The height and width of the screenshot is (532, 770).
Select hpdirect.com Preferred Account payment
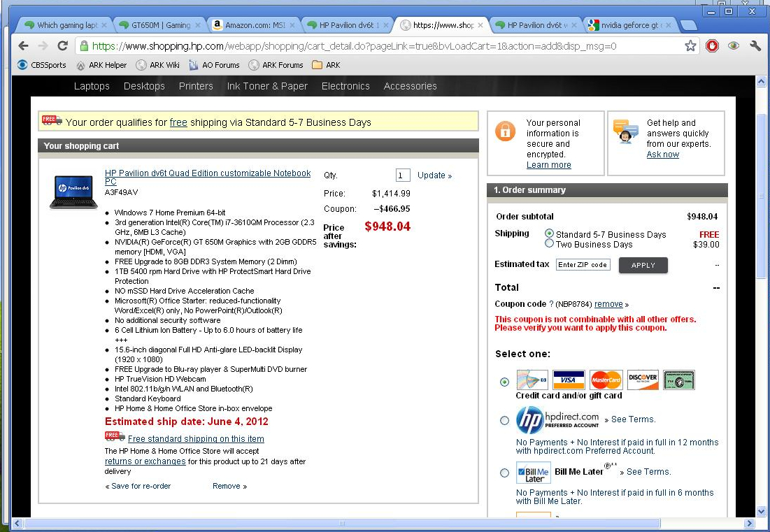(504, 421)
